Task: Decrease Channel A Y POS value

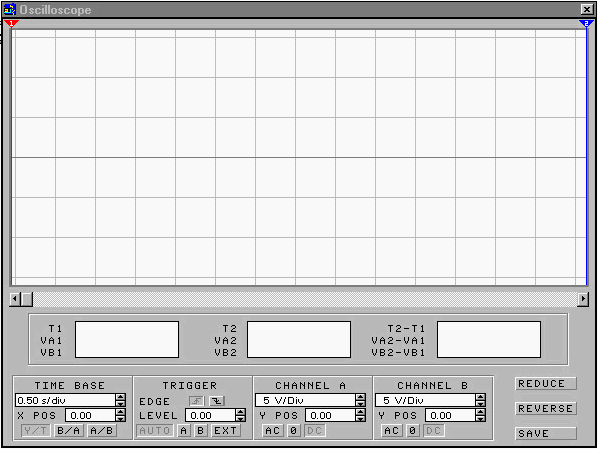Action: (x=360, y=418)
